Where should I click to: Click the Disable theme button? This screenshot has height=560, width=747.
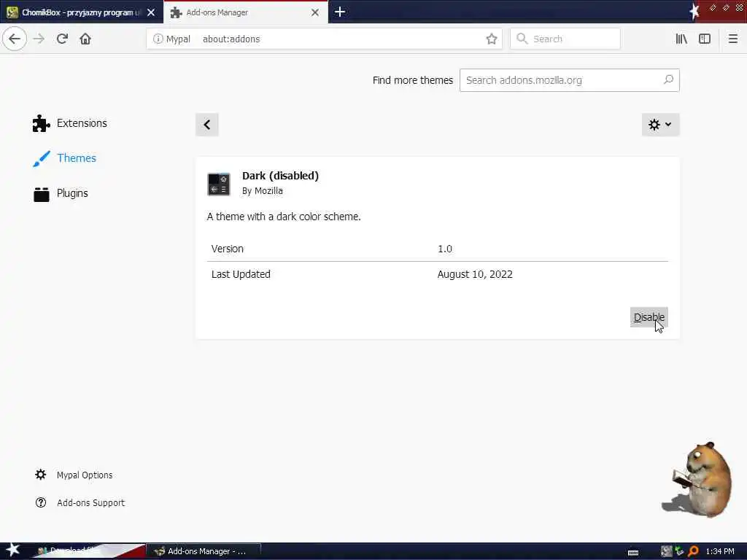coord(649,317)
